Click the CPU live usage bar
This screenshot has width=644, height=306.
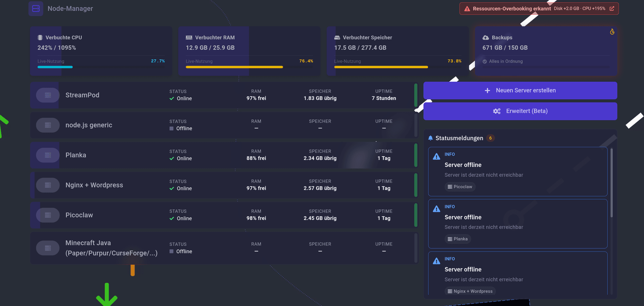[x=101, y=67]
